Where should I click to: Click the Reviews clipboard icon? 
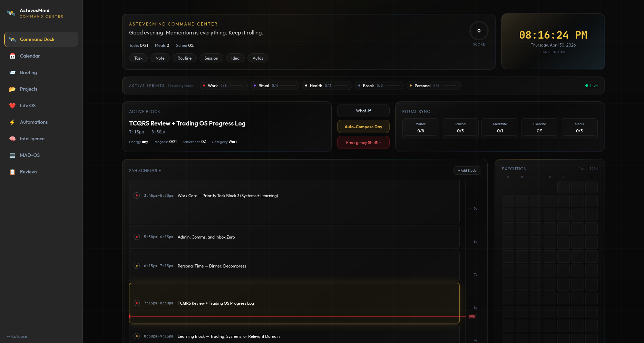(x=12, y=172)
